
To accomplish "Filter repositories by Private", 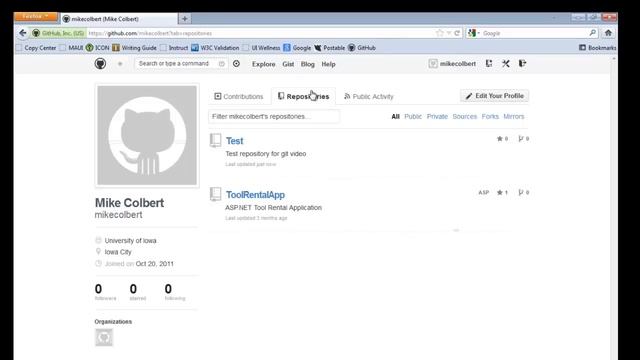I will click(437, 116).
